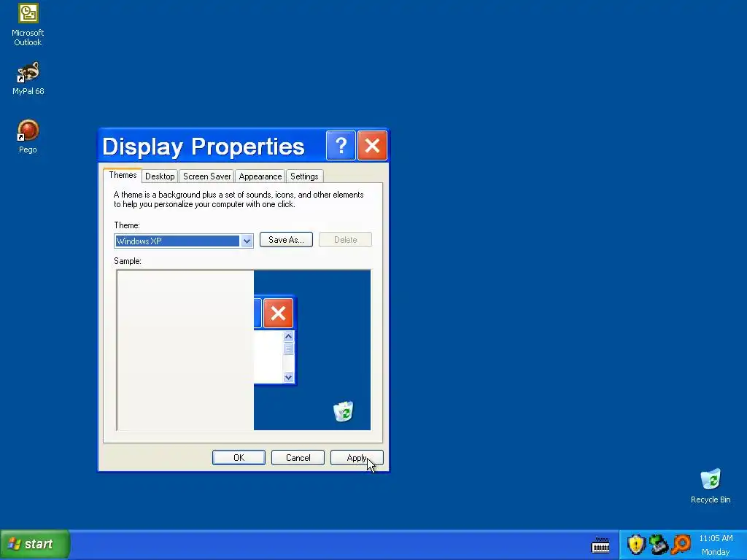The width and height of the screenshot is (747, 560).
Task: Click the Apply button
Action: tap(357, 458)
